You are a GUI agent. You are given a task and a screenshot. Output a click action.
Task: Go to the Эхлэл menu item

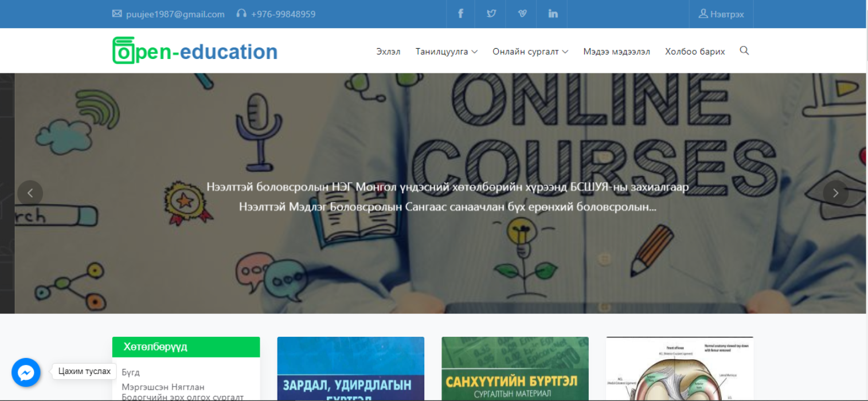388,52
